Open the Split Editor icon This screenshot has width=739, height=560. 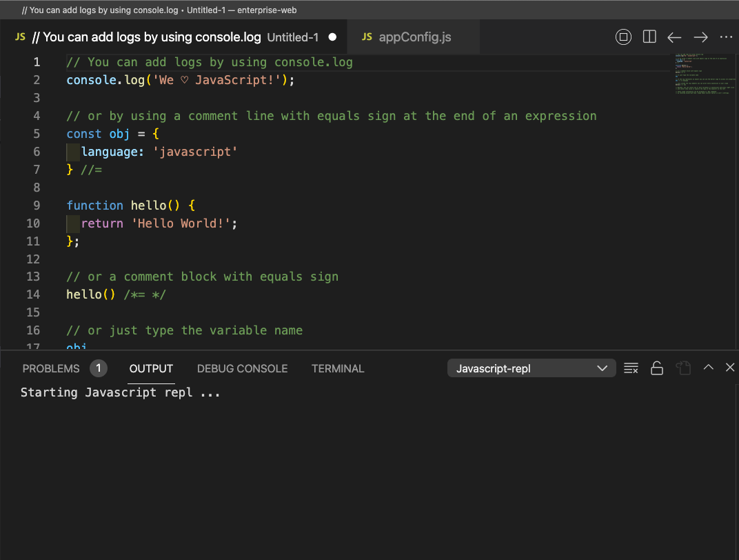(x=649, y=37)
